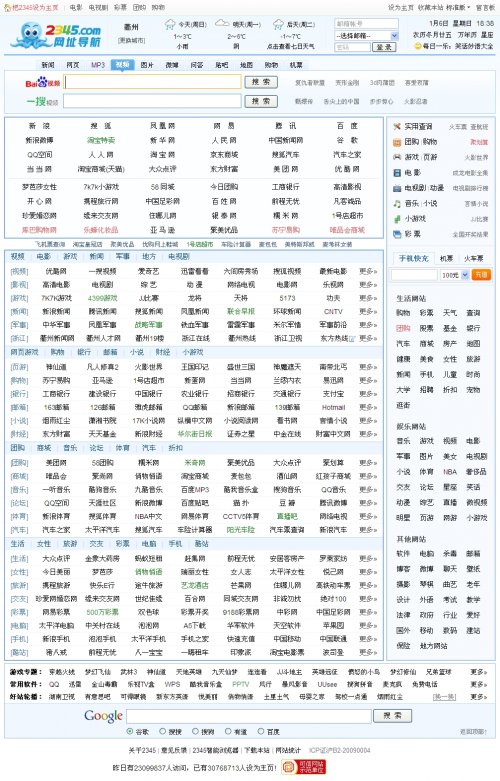
Task: Switch to the 机票 tab in recharge panel
Action: coord(446,259)
